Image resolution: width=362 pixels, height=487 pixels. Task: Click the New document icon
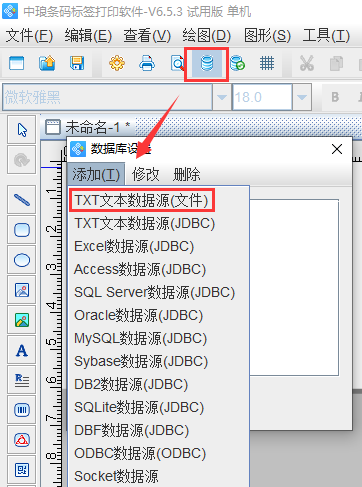(x=16, y=63)
